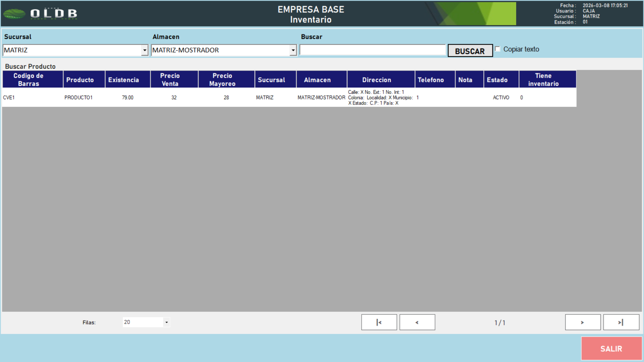Open the Sucursal dropdown showing MATRIZ

coord(145,50)
